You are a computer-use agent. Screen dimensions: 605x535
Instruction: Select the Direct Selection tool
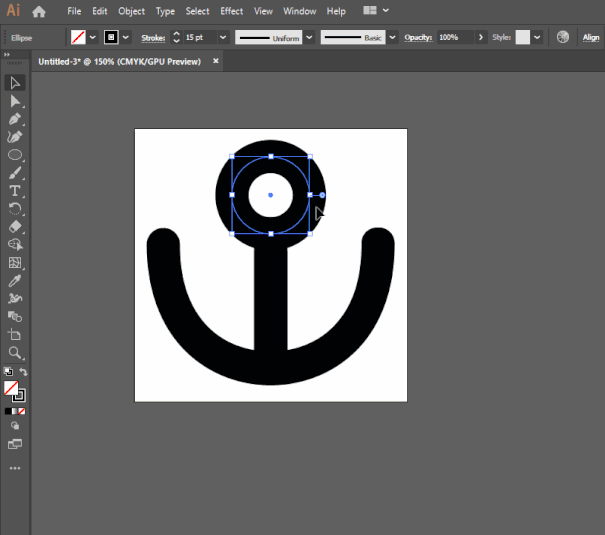[15, 101]
